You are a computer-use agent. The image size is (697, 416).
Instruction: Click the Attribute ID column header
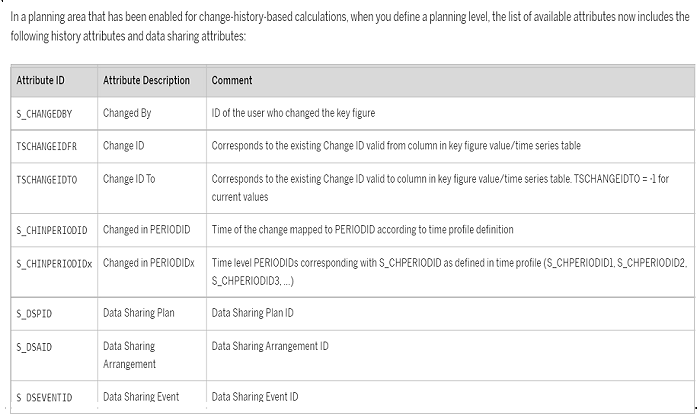42,80
